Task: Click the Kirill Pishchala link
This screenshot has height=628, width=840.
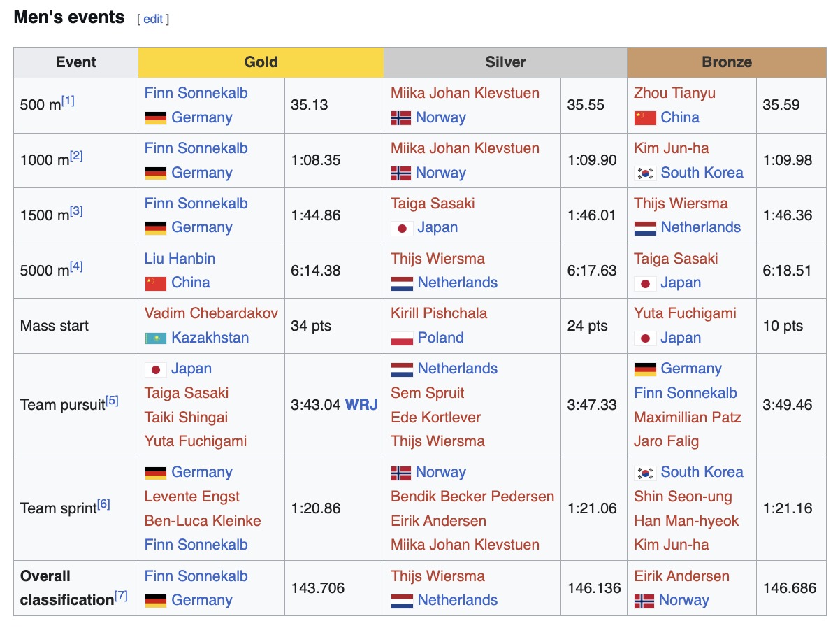Action: click(x=439, y=313)
